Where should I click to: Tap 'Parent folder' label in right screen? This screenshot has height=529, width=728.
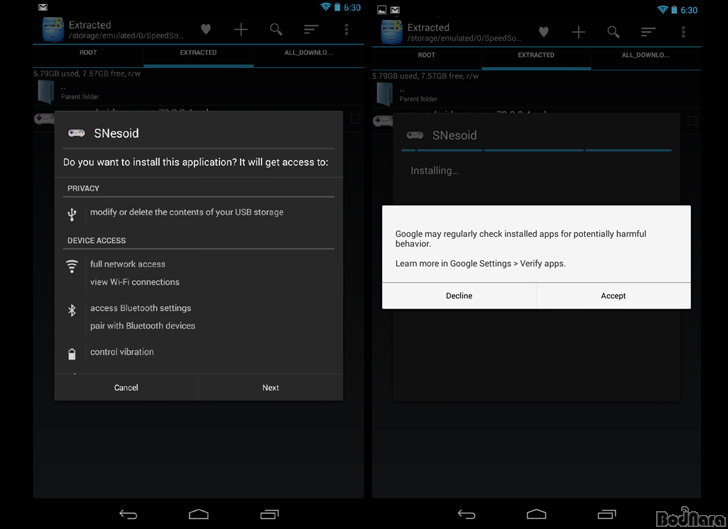click(418, 99)
